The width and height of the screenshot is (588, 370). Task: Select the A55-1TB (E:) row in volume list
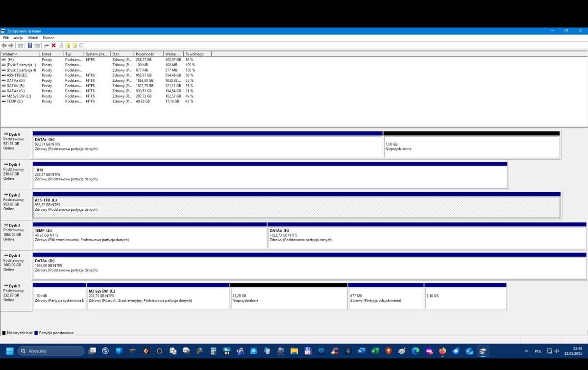pyautogui.click(x=106, y=75)
